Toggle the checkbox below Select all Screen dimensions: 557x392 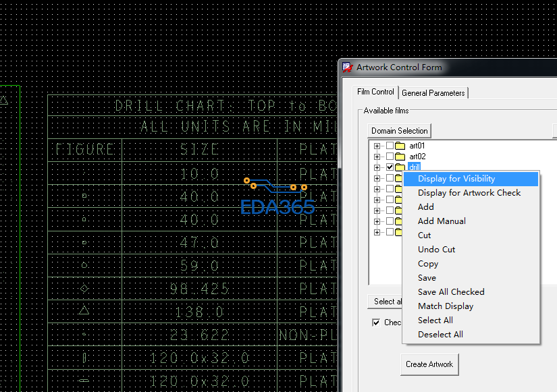point(376,323)
